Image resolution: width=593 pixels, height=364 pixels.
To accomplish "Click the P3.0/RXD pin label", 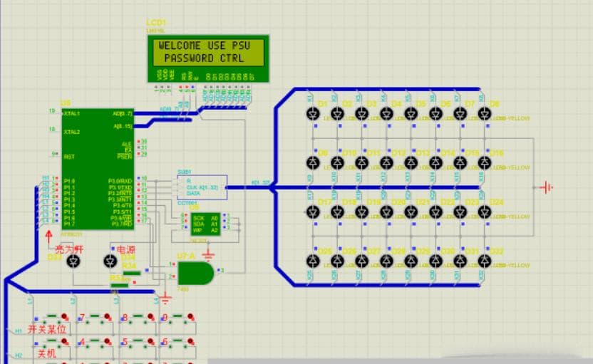I will click(x=120, y=182).
